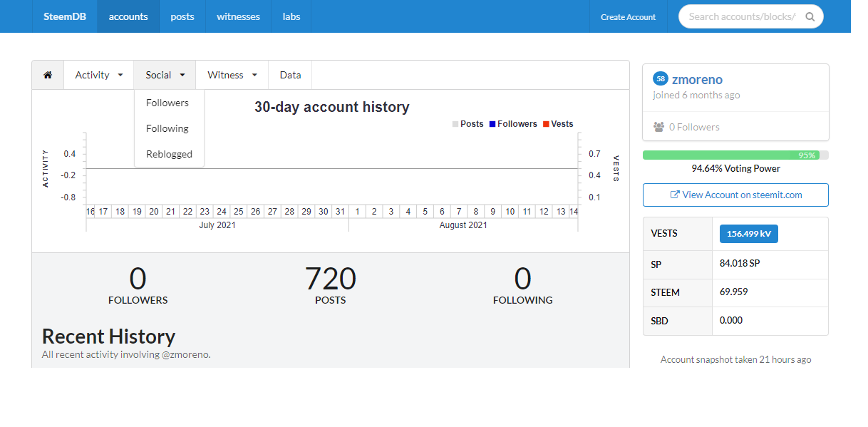This screenshot has height=427, width=868.
Task: Click the 69.959 STEEM value
Action: 734,292
